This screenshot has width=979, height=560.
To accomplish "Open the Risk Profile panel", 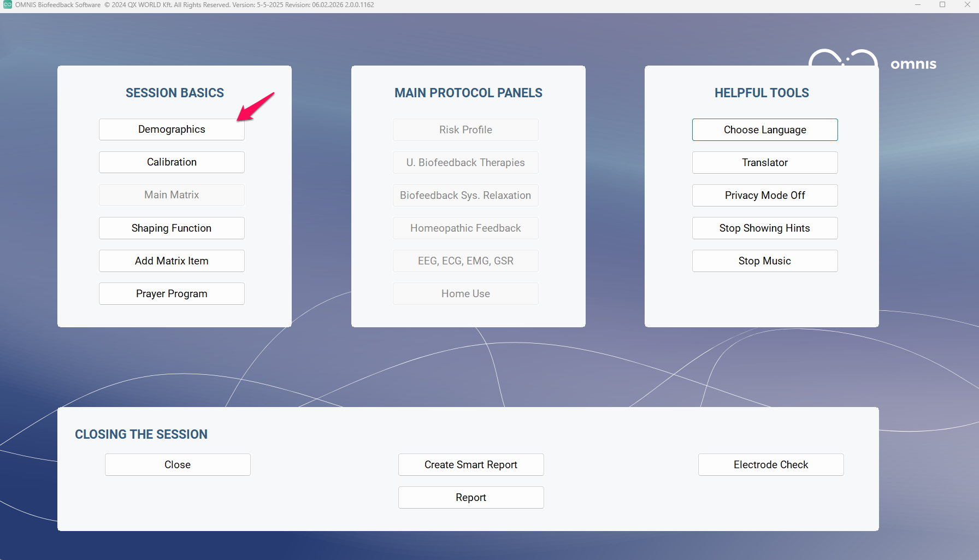I will point(465,129).
